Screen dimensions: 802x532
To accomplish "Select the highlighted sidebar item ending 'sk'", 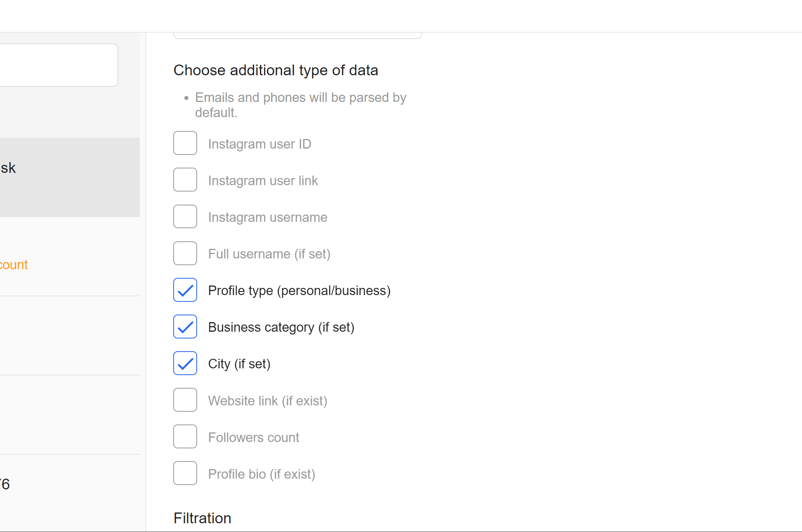I will 70,177.
